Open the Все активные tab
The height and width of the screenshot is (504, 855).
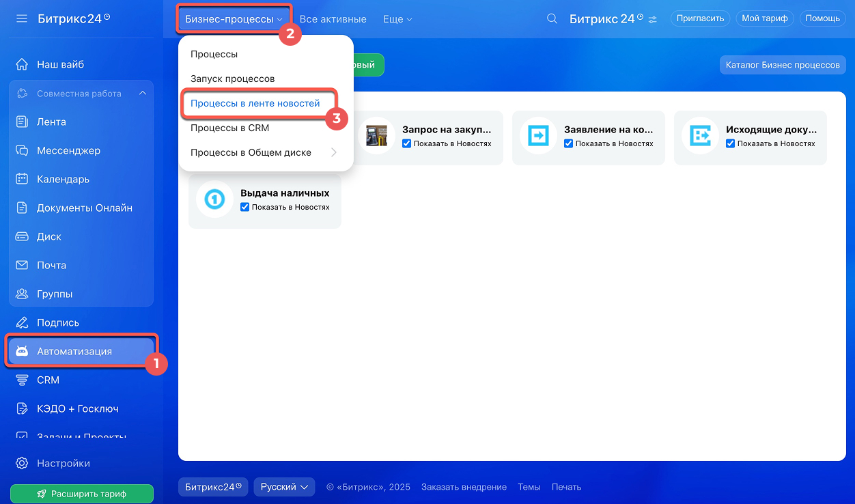tap(333, 19)
